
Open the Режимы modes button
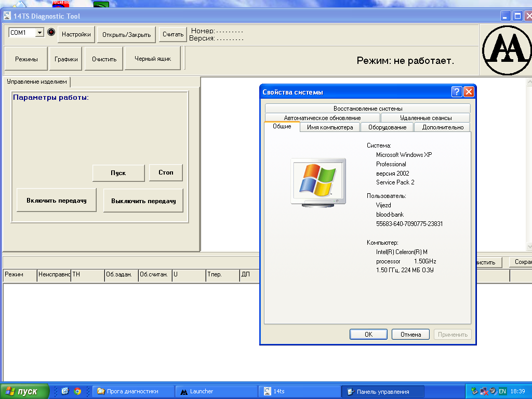pos(26,59)
